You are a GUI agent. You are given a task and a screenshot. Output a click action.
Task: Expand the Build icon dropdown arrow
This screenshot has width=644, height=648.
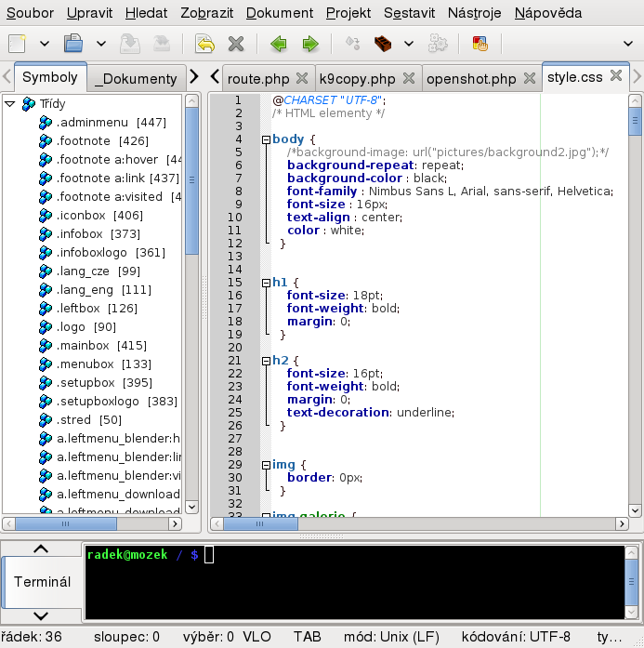pyautogui.click(x=408, y=44)
